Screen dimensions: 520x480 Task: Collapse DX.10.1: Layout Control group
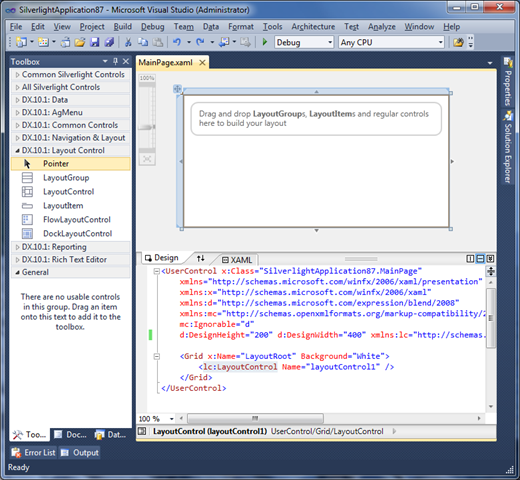pyautogui.click(x=17, y=151)
